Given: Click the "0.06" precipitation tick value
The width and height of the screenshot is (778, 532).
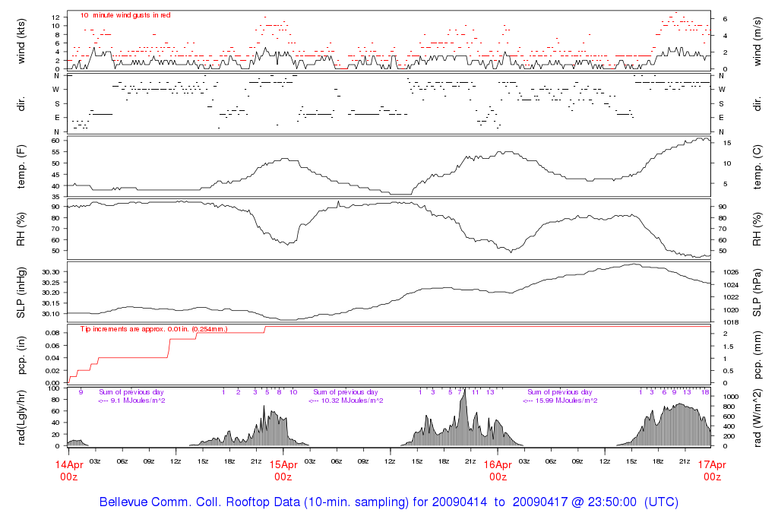Looking at the screenshot, I should (52, 345).
